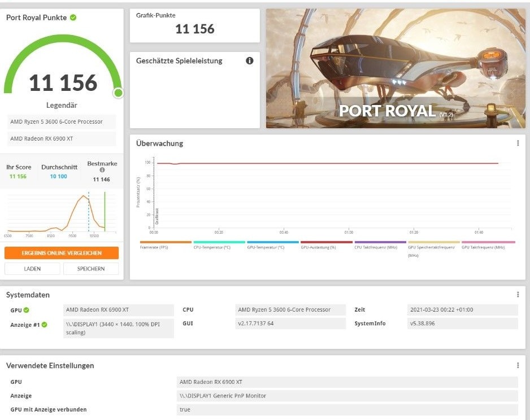
Task: Open the Überwachung panel three-dot menu
Action: (518, 143)
